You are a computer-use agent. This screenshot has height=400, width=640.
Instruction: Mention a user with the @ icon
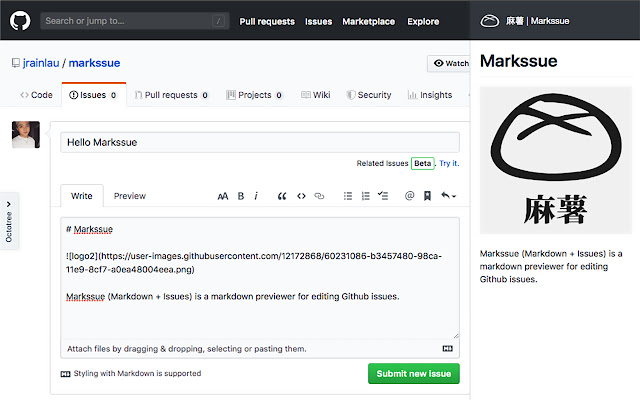[409, 196]
